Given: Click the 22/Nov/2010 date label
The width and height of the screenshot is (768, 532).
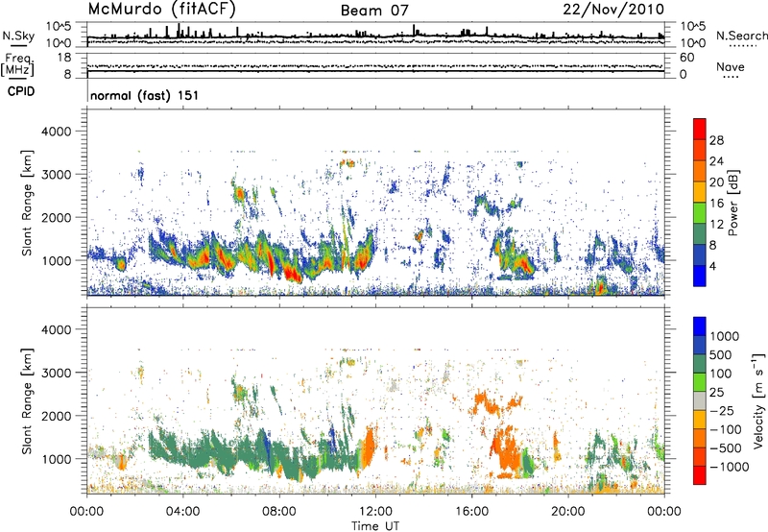Looking at the screenshot, I should pyautogui.click(x=613, y=10).
